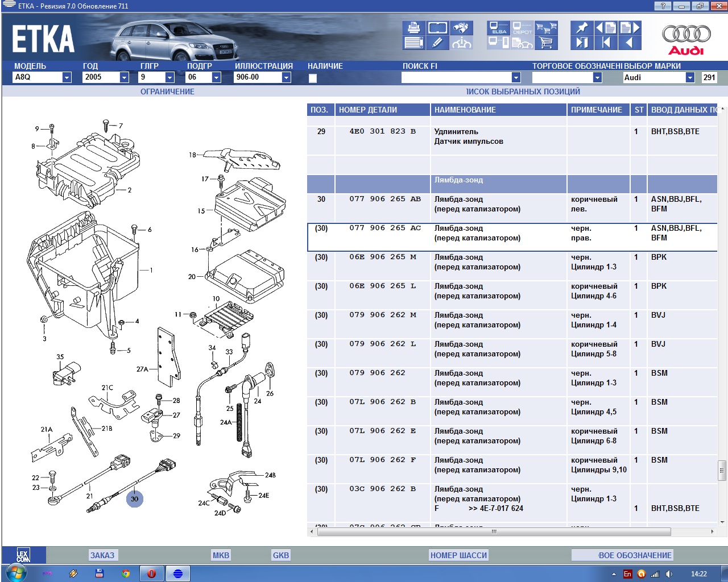Click the ПОИСК FI input field
Image resolution: width=728 pixels, height=582 pixels.
(x=456, y=77)
